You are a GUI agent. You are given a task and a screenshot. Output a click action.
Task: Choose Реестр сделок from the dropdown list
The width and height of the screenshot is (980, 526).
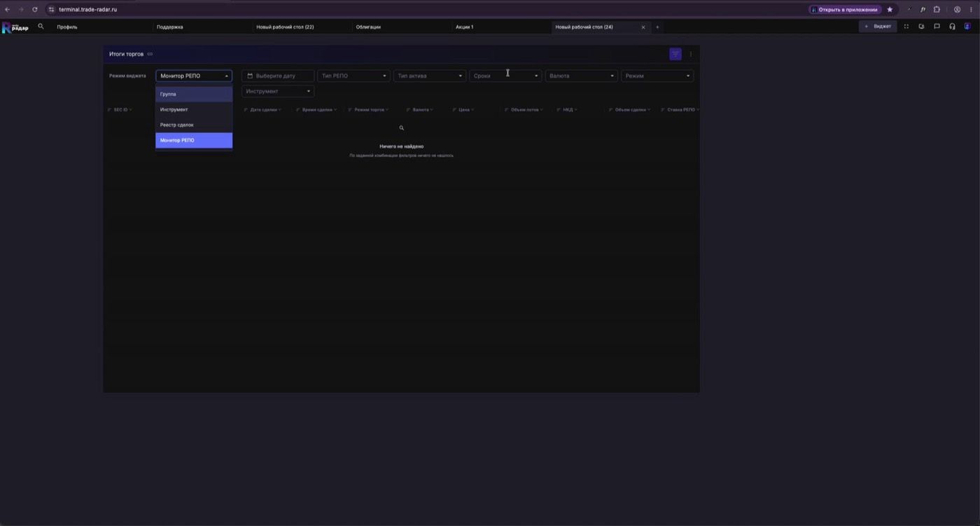(194, 125)
